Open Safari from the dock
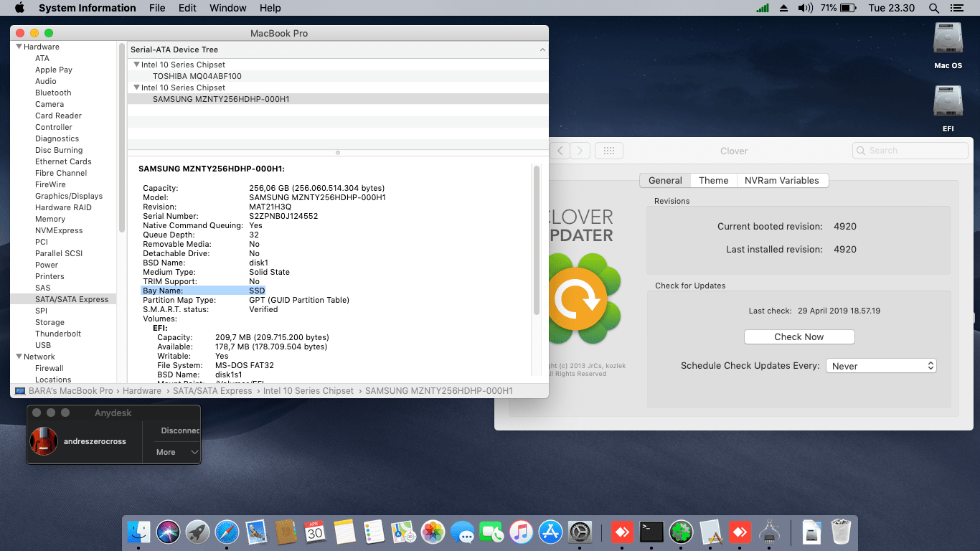Screen dimensions: 980x551 click(x=227, y=532)
